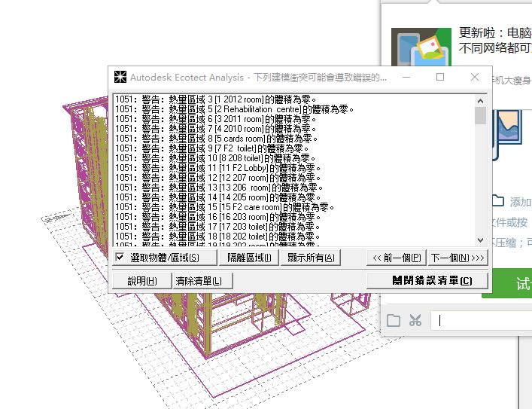Image resolution: width=532 pixels, height=409 pixels.
Task: Click the error list scrollbar thumb
Action: [x=480, y=116]
